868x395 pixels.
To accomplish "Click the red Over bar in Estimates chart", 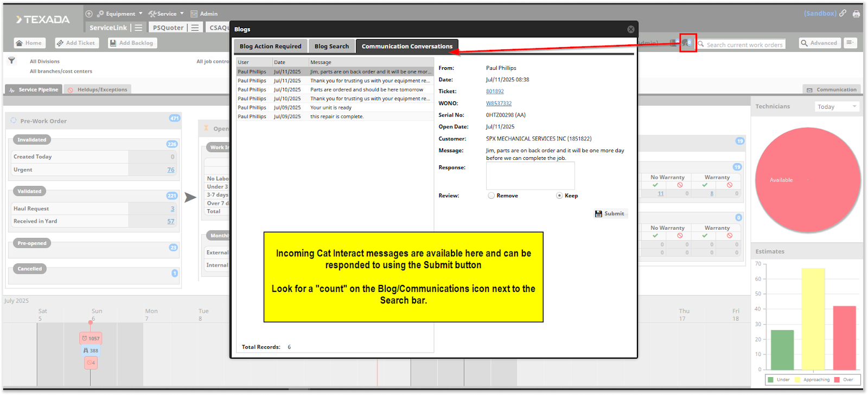I will pyautogui.click(x=844, y=338).
